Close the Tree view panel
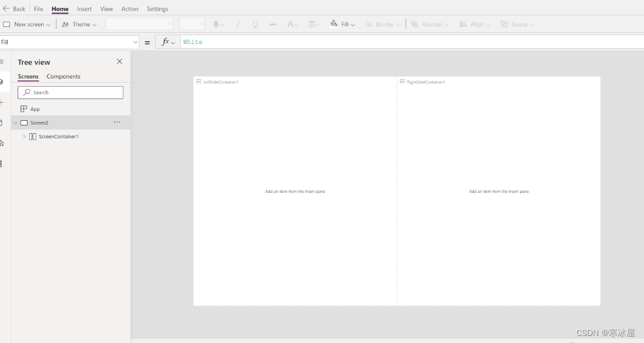Image resolution: width=644 pixels, height=343 pixels. 120,62
